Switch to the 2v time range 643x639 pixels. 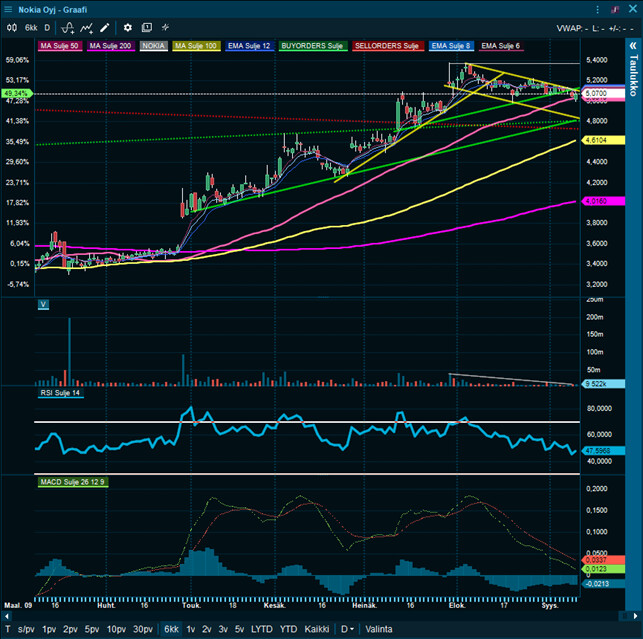click(x=207, y=629)
